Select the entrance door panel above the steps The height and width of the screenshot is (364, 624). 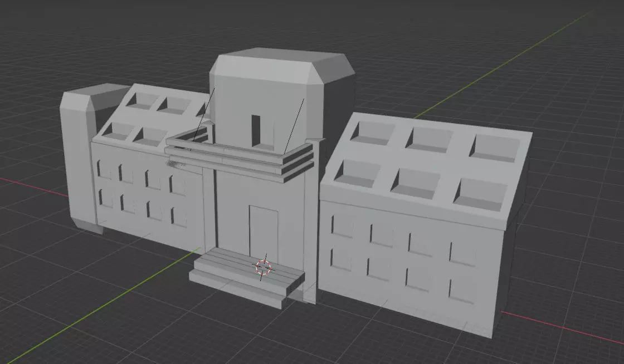tap(264, 233)
